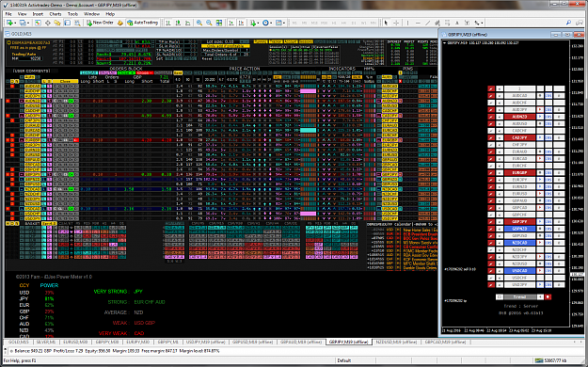Select the Horizontal Line drawing tool
Viewport: 588px width, 367px height.
tap(418, 23)
